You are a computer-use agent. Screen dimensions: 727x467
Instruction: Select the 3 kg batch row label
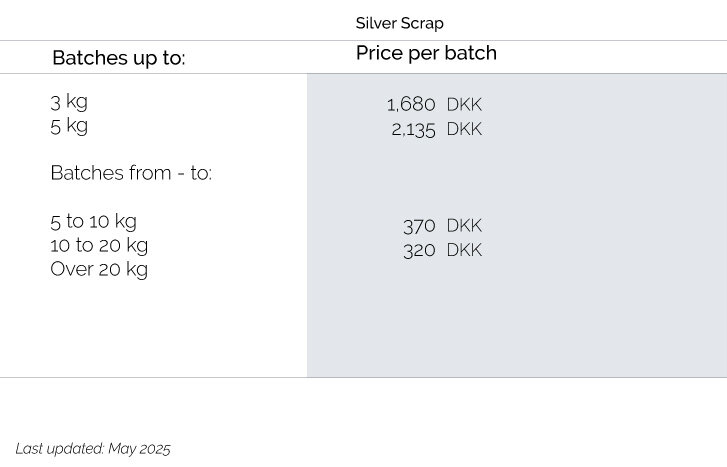coord(69,102)
